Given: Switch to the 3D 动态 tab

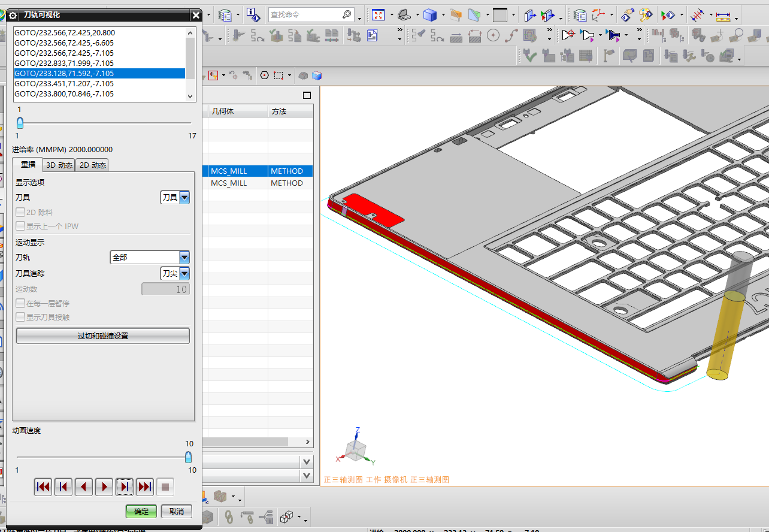Looking at the screenshot, I should (58, 165).
